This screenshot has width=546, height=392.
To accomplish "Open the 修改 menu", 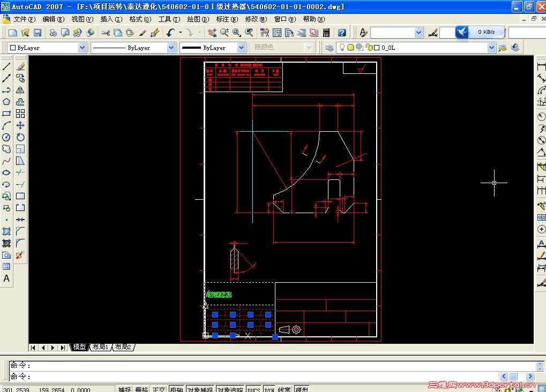I will tap(256, 19).
